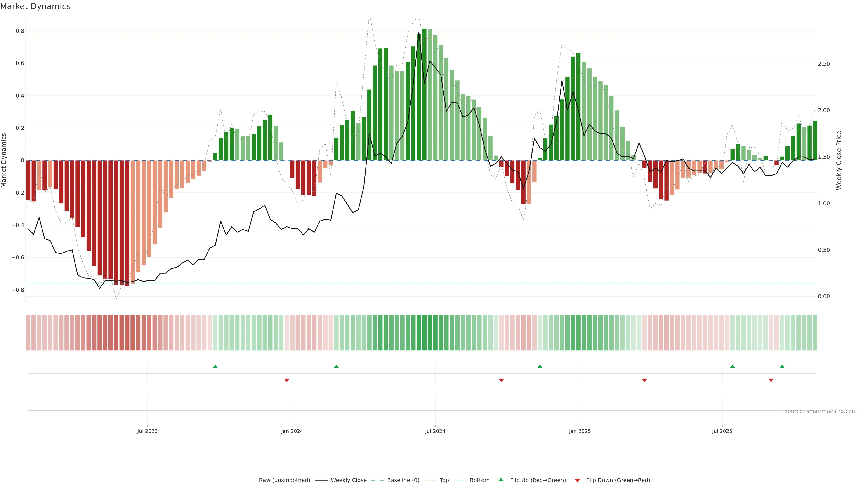This screenshot has width=868, height=488.
Task: Toggle the Baseline (0) legend entry
Action: (403, 480)
